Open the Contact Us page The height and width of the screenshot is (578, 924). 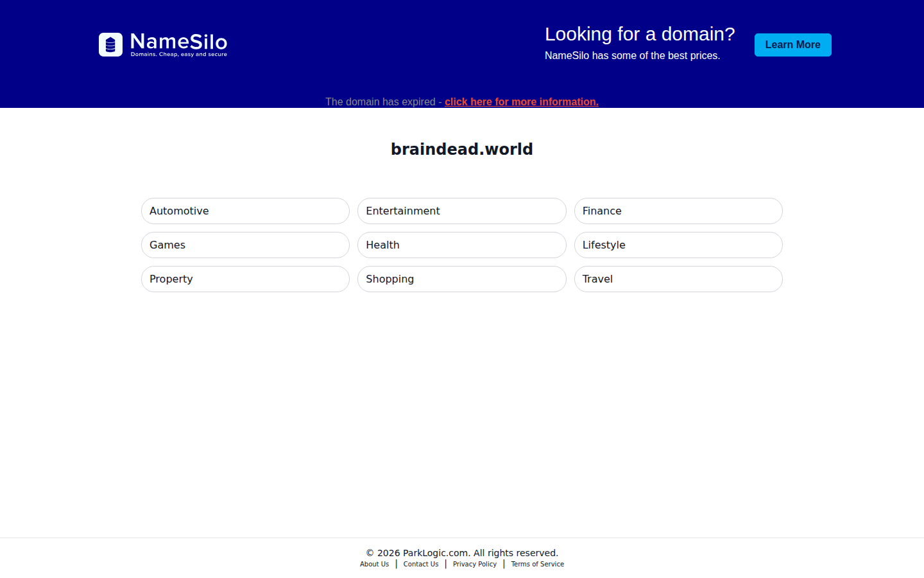click(x=420, y=564)
